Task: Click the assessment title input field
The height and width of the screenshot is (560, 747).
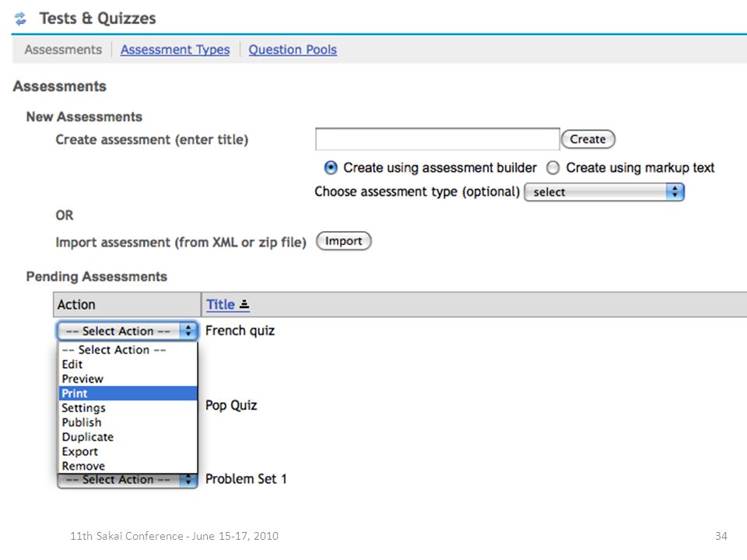Action: 437,139
